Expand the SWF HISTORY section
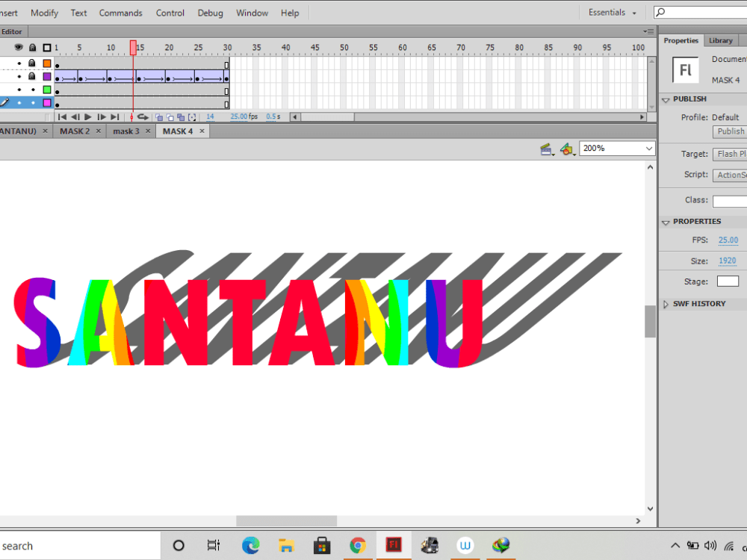The width and height of the screenshot is (747, 560). [666, 305]
